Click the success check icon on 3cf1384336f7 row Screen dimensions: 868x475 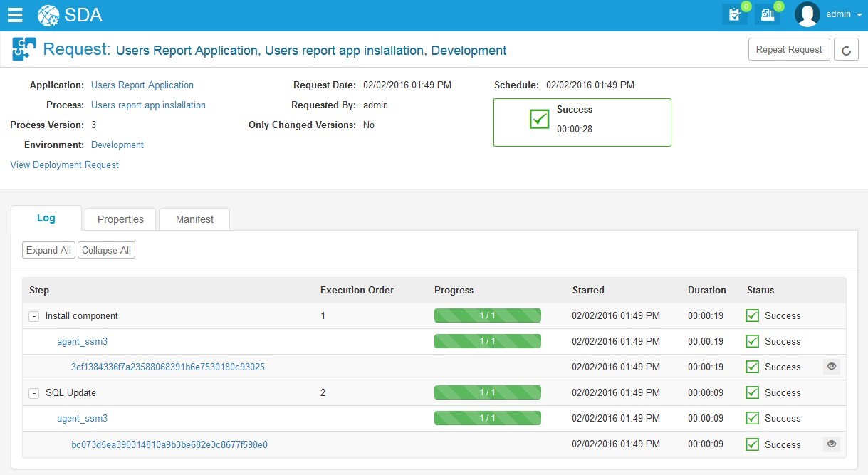pyautogui.click(x=753, y=367)
